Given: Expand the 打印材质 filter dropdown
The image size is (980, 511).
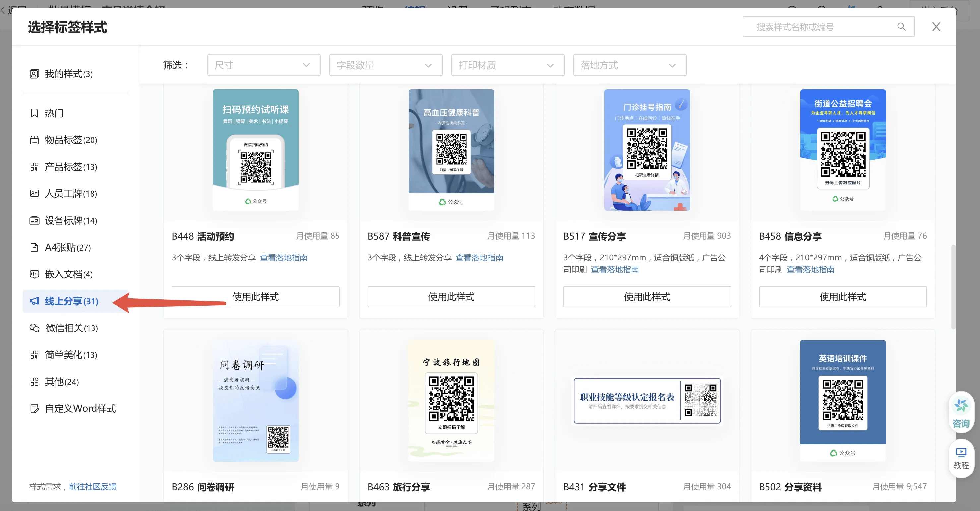Looking at the screenshot, I should pyautogui.click(x=508, y=65).
